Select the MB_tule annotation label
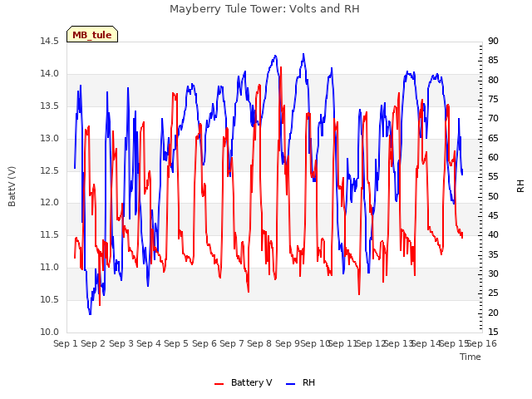 point(92,35)
